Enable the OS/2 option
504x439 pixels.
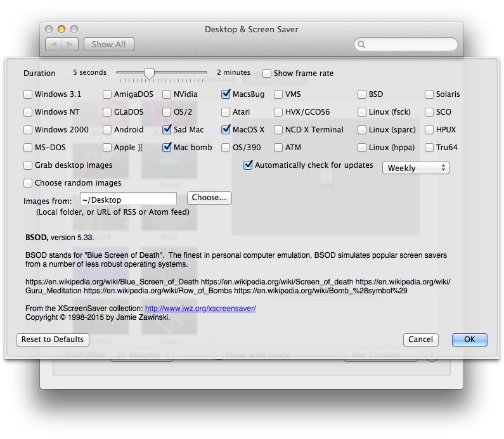point(167,112)
